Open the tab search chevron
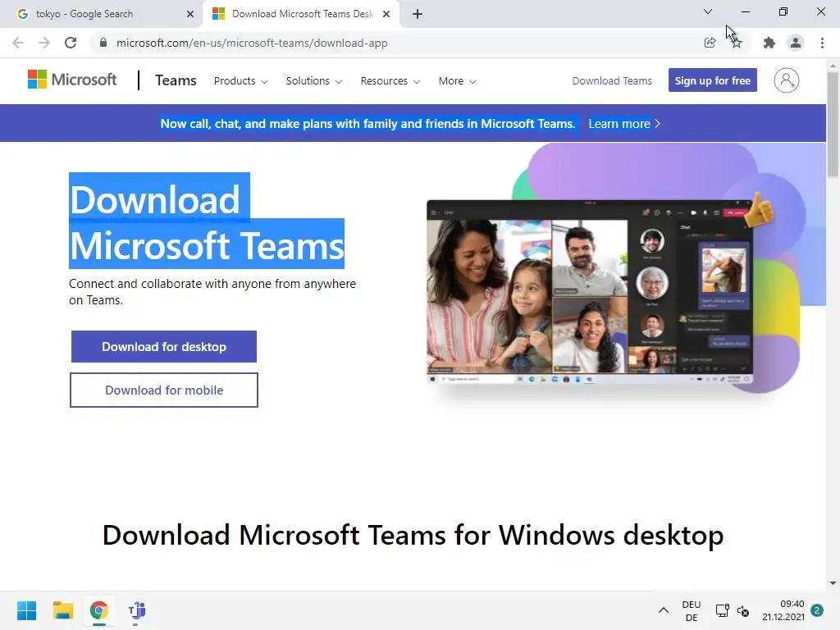 (x=708, y=11)
